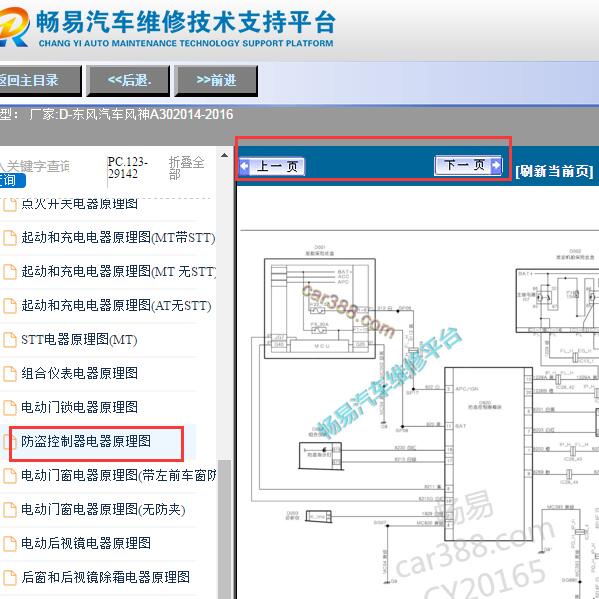599x599 pixels.
Task: Click document icon beside 电动门窗电器原理图(无防夹)
Action: [x=10, y=510]
